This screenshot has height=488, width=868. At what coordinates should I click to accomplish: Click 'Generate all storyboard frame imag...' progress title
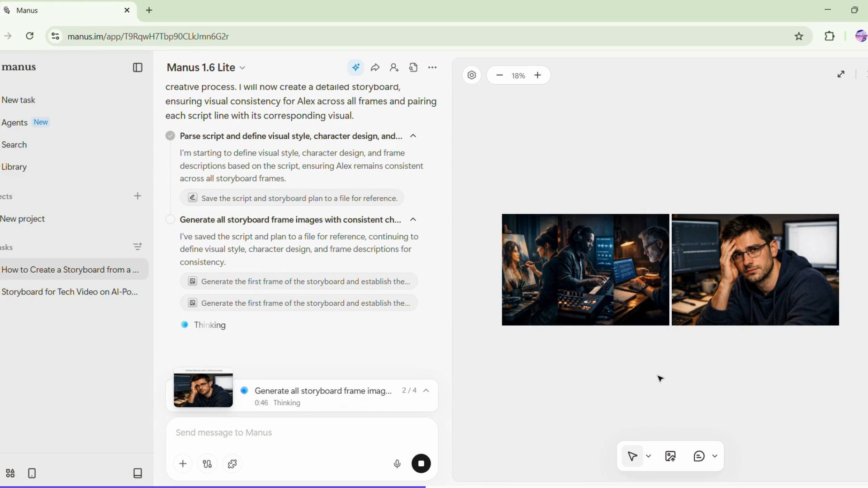click(x=323, y=391)
